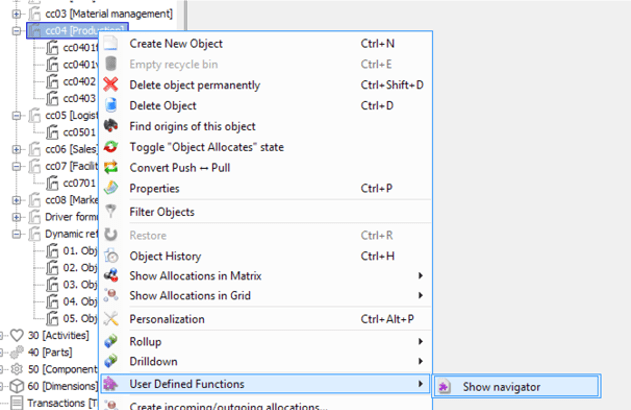Click the tree panel vertical scrollbar
This screenshot has width=631, height=410.
[185, 16]
